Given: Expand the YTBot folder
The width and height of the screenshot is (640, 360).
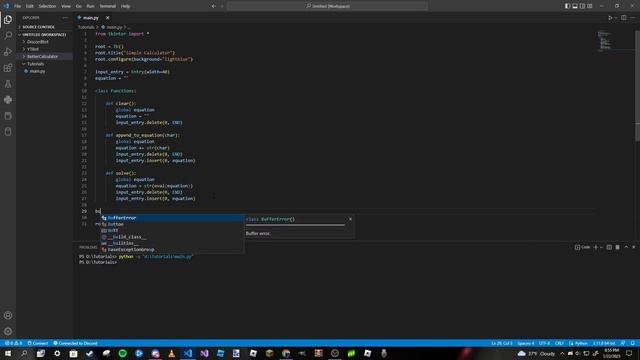Looking at the screenshot, I should click(44, 49).
